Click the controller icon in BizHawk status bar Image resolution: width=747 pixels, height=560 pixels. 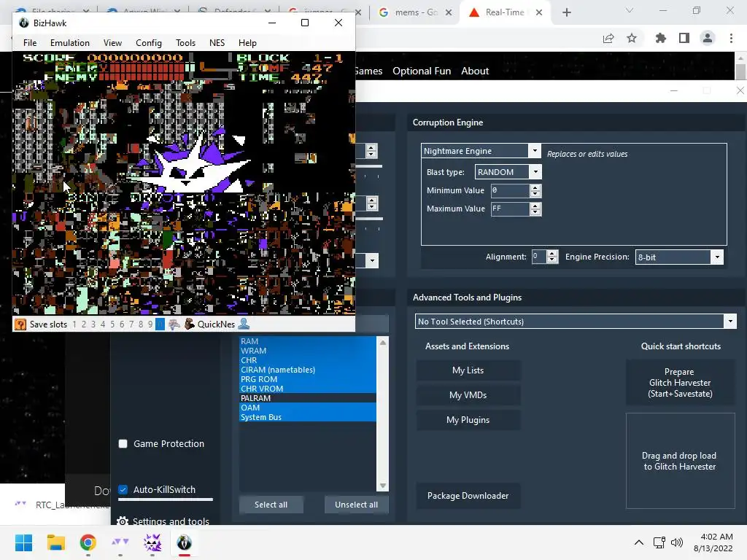pos(174,324)
